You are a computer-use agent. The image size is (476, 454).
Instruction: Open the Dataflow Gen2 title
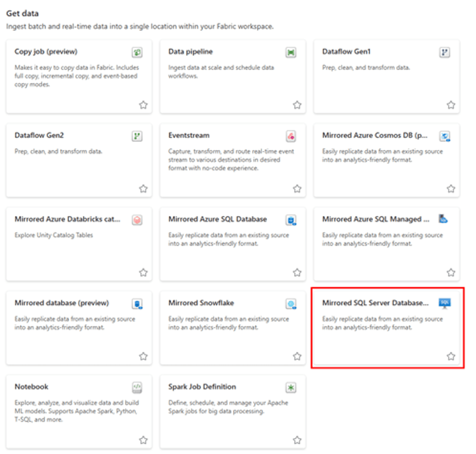[x=39, y=135]
